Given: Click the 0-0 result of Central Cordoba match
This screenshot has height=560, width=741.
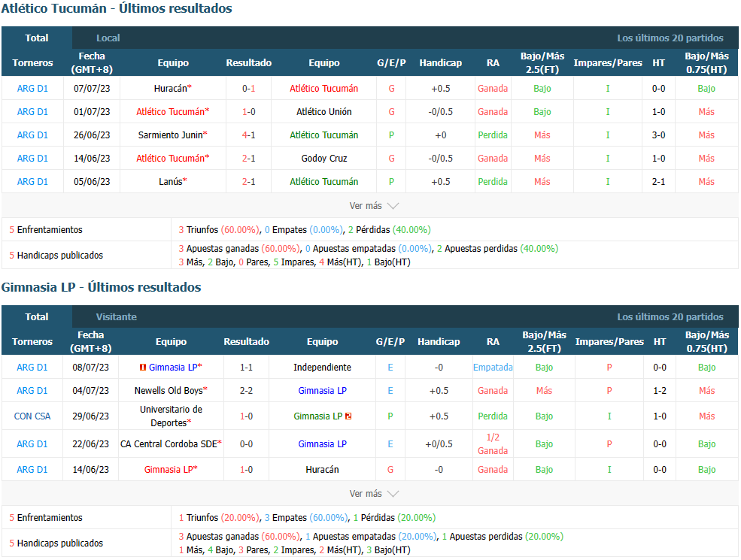Looking at the screenshot, I should point(246,444).
